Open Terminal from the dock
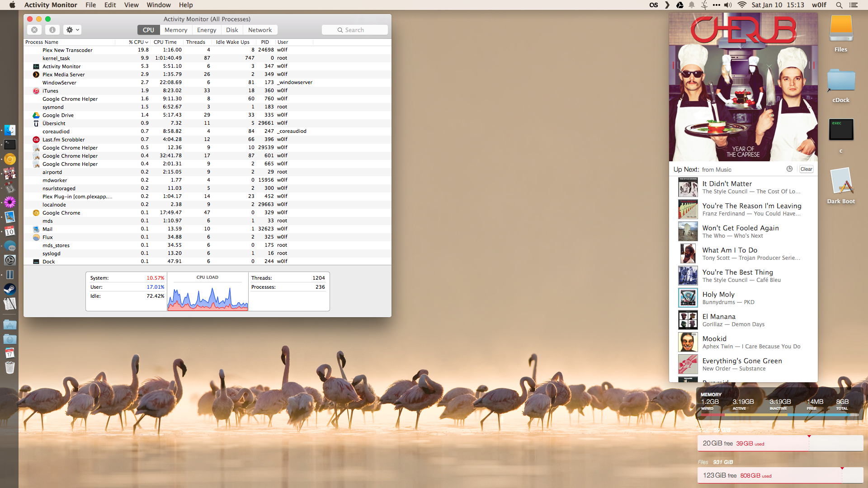The width and height of the screenshot is (868, 488). pyautogui.click(x=10, y=145)
